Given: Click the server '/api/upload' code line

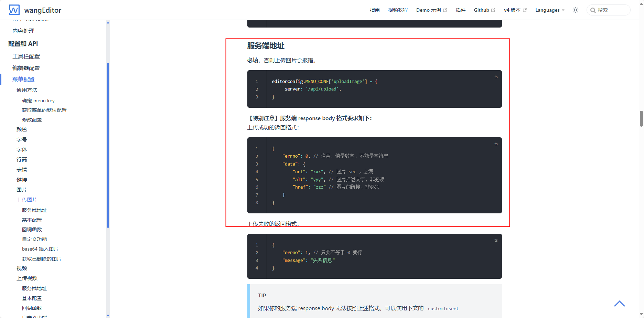Looking at the screenshot, I should point(313,89).
